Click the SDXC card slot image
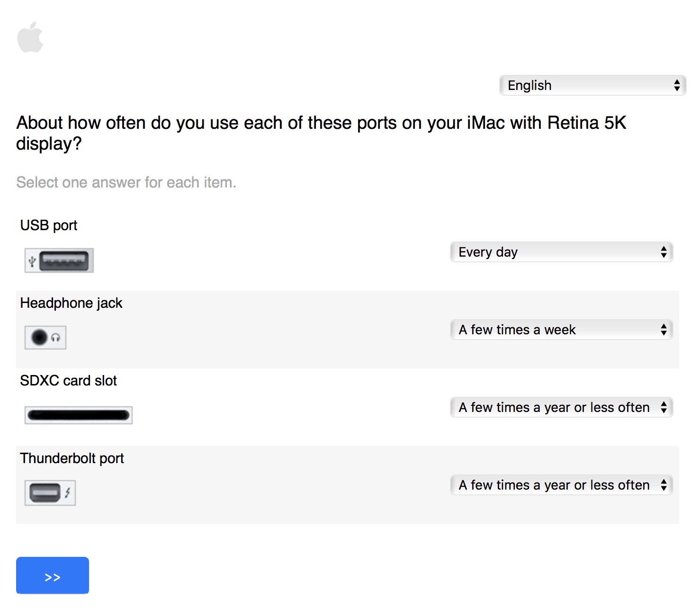 (x=79, y=415)
